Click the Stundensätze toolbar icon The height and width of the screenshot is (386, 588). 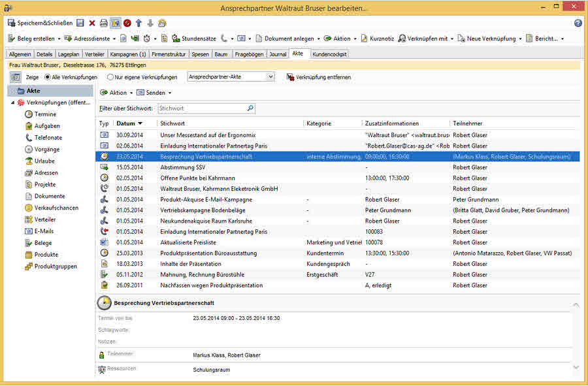pyautogui.click(x=176, y=39)
